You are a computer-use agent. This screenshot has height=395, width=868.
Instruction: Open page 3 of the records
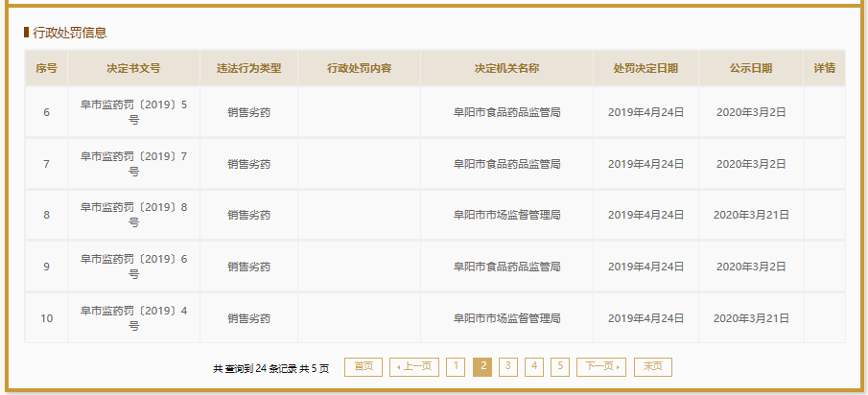[508, 367]
